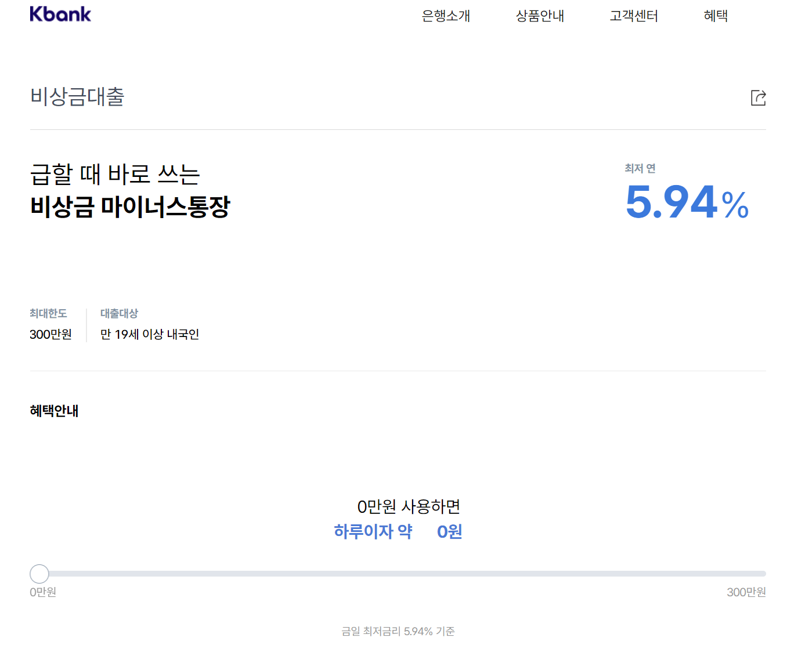Screen dimensions: 812x663
Task: Click the 비상금 마이너스통장 headline
Action: point(130,206)
